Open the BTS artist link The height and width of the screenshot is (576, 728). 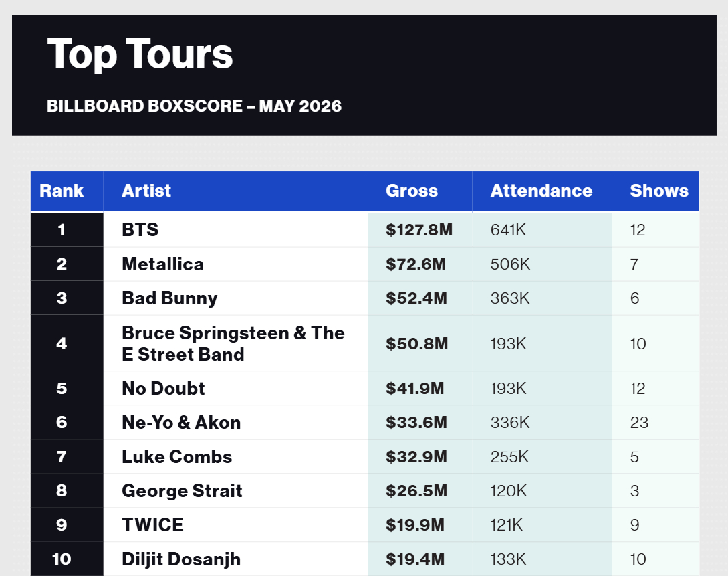[140, 230]
